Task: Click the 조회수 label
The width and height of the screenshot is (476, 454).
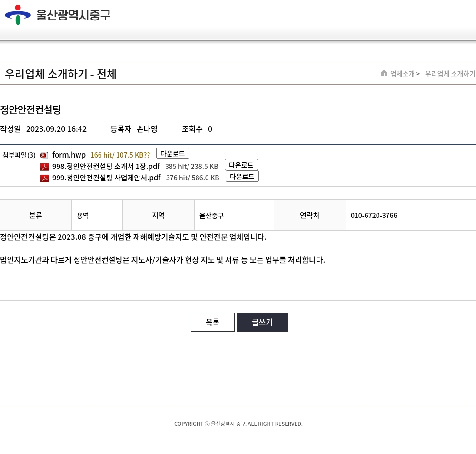Action: coord(192,129)
